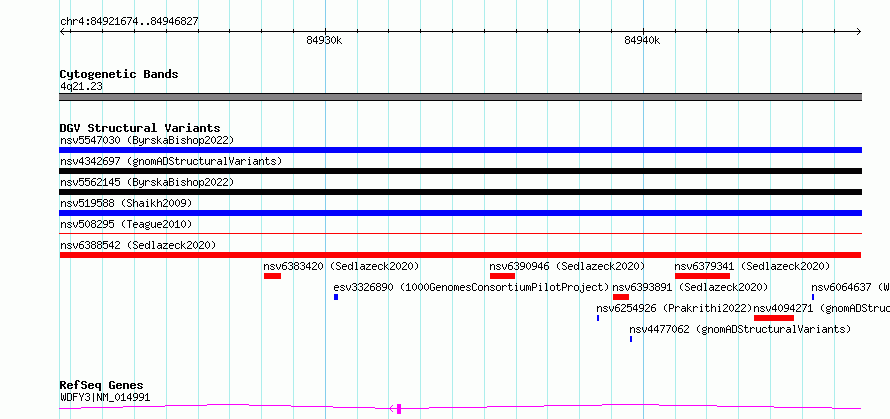This screenshot has height=419, width=890.
Task: Click the chr4:84921674..84946827 coordinate label
Action: (129, 22)
